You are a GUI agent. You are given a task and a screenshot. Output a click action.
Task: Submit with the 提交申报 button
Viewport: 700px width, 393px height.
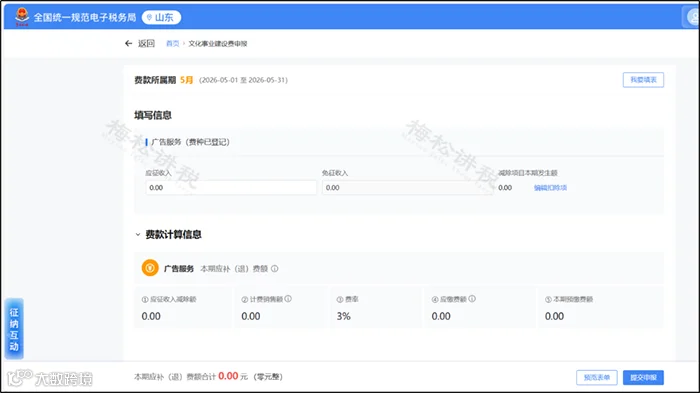[643, 377]
